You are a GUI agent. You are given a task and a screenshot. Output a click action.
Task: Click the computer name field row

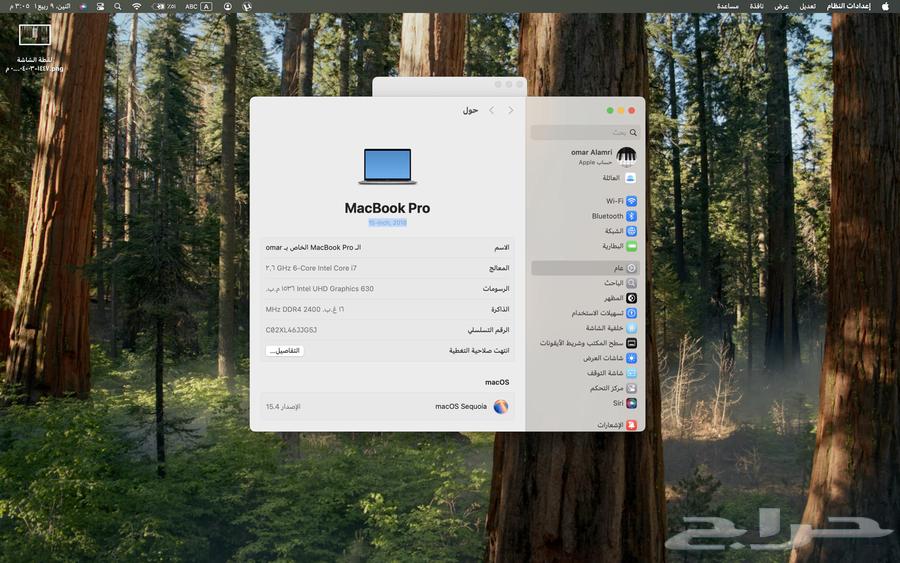point(387,247)
